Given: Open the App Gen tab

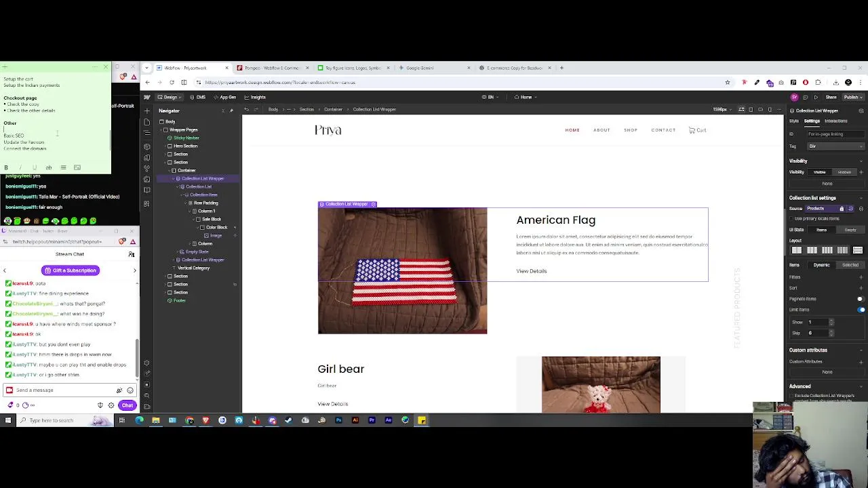Looking at the screenshot, I should [224, 97].
